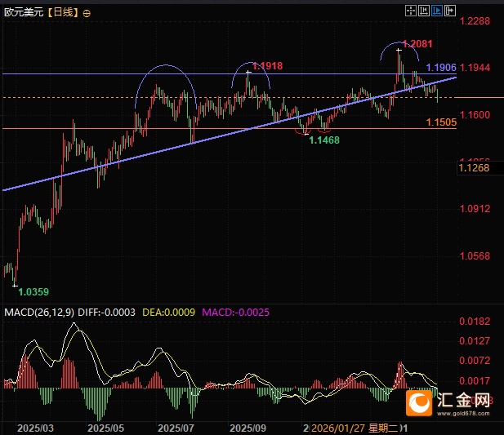Click the 【日线】 timeframe label
The height and width of the screenshot is (435, 504).
pos(63,12)
